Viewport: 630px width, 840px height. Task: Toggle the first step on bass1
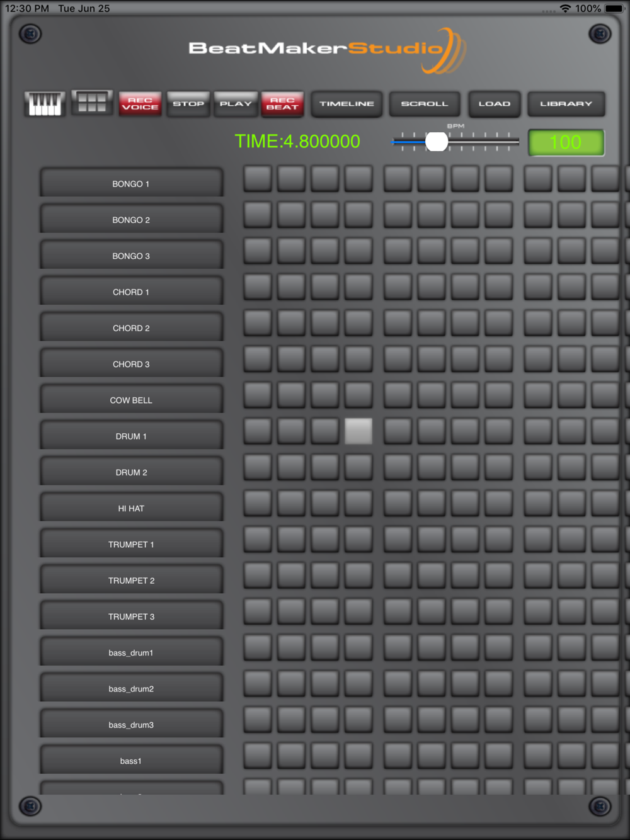[x=258, y=756]
